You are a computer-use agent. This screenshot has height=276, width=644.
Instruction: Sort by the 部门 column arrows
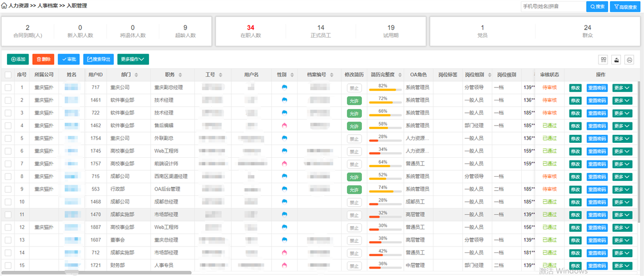[137, 75]
